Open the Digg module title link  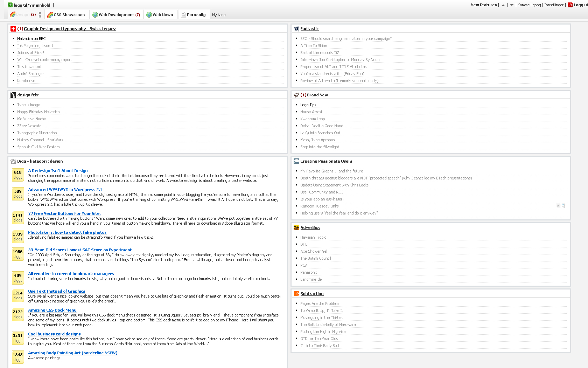pyautogui.click(x=22, y=161)
